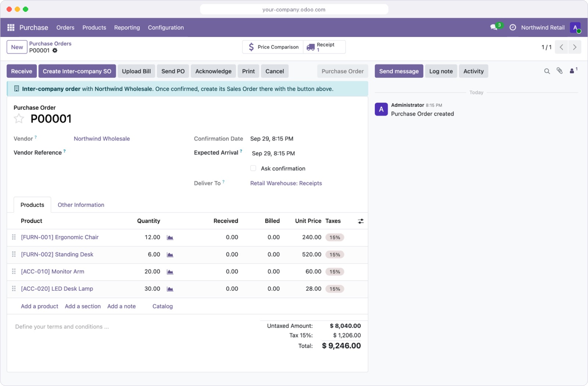
Task: Open forecast chart icon for Standing Desk
Action: 170,255
